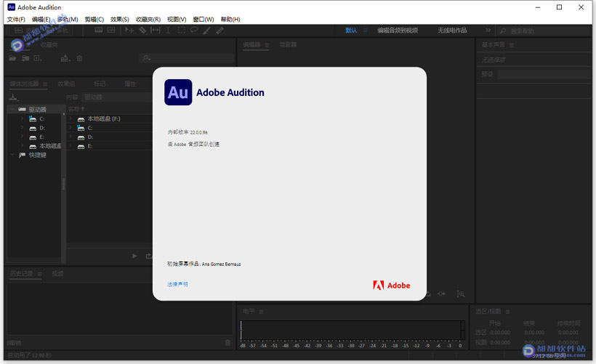Click the Open File folder icon
Viewport: 596px width, 364px height.
pos(12,58)
